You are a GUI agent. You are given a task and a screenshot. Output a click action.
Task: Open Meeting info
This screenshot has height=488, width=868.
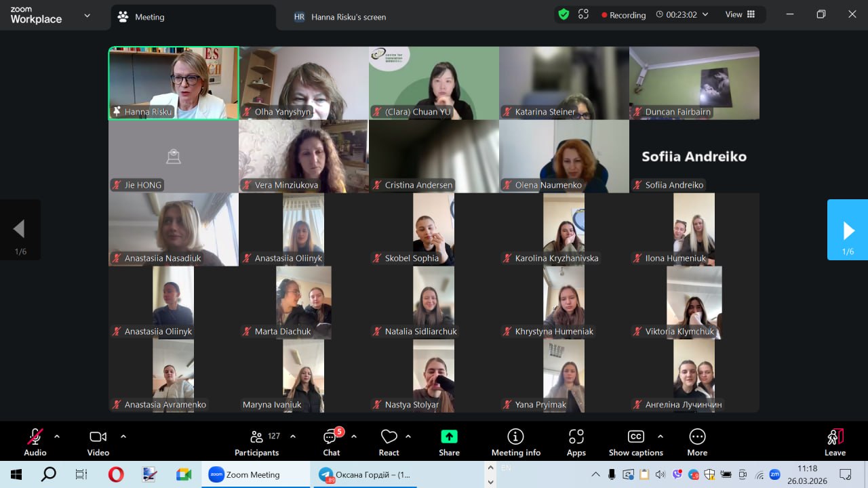[x=515, y=442]
